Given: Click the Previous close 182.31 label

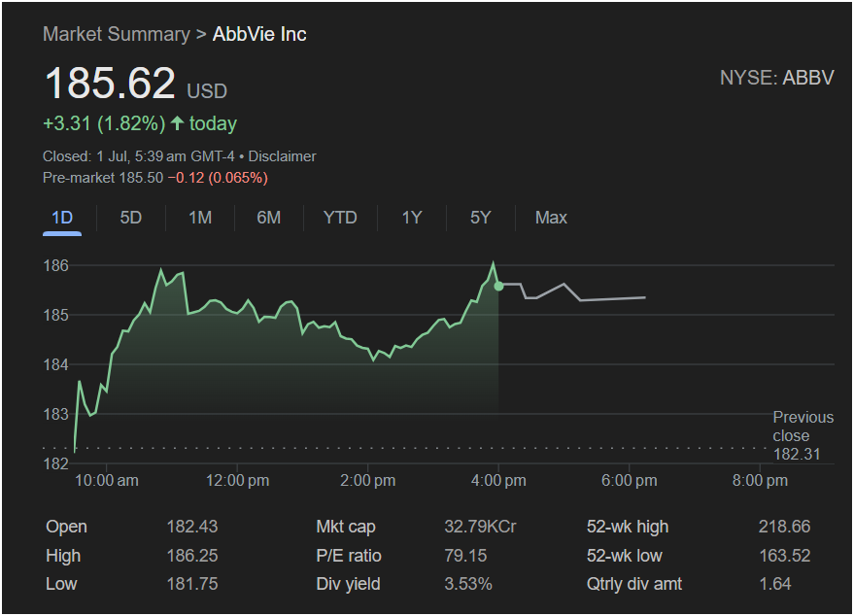Looking at the screenshot, I should (x=803, y=435).
